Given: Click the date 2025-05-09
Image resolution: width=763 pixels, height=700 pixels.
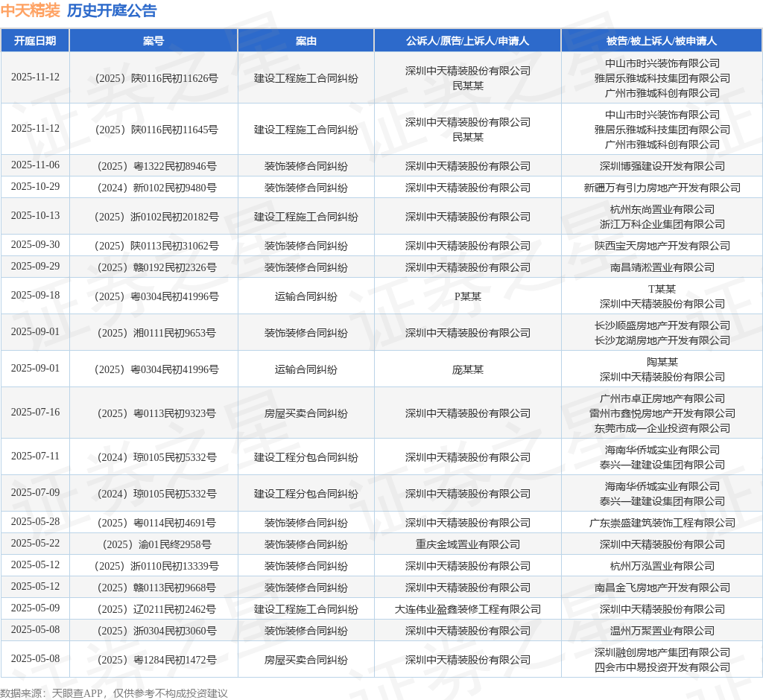Looking at the screenshot, I should (35, 608).
